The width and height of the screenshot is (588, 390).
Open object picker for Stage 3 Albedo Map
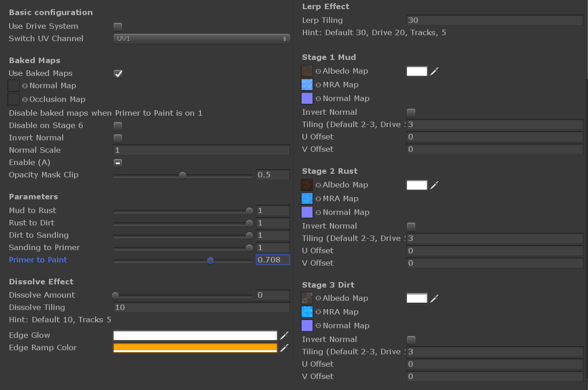pyautogui.click(x=318, y=299)
